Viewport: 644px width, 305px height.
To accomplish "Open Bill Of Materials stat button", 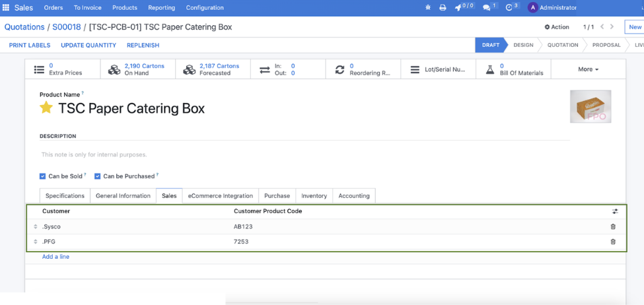I will click(513, 69).
